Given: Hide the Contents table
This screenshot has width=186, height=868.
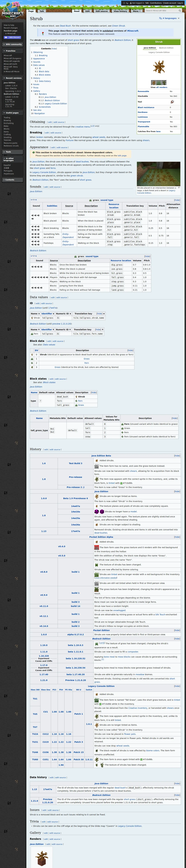Looking at the screenshot, I should coord(54,48).
